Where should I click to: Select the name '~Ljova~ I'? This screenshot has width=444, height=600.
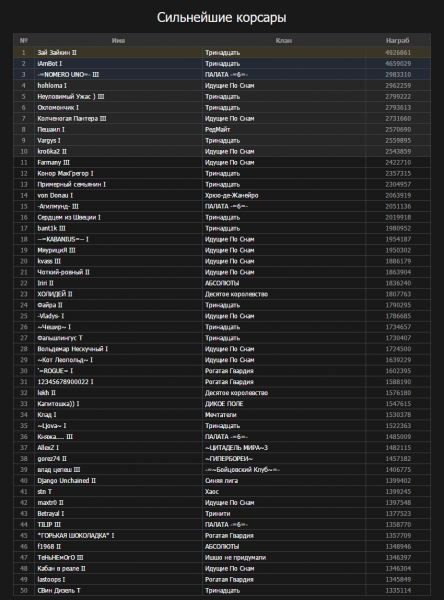point(52,426)
